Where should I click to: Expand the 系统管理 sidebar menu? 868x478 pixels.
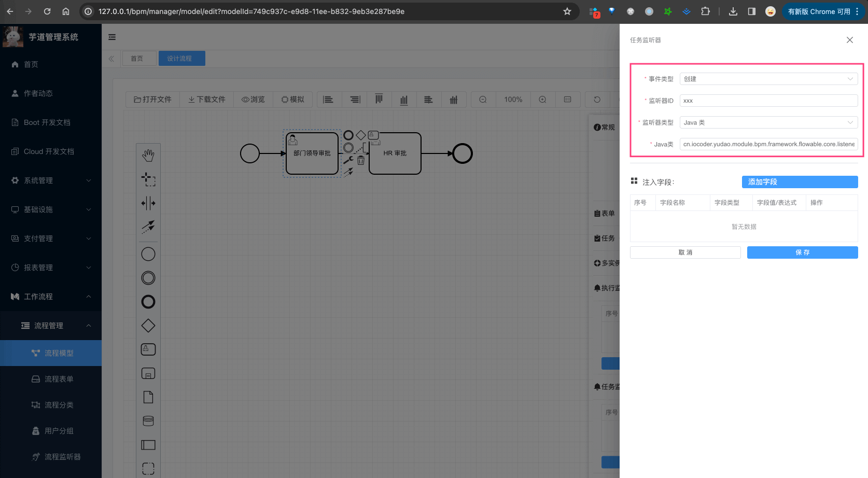[x=51, y=180]
